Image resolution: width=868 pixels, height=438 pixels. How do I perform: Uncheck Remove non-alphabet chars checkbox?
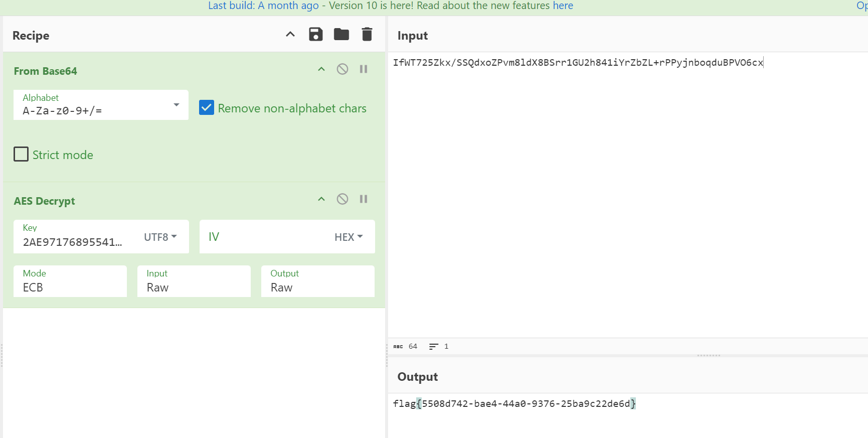click(207, 108)
